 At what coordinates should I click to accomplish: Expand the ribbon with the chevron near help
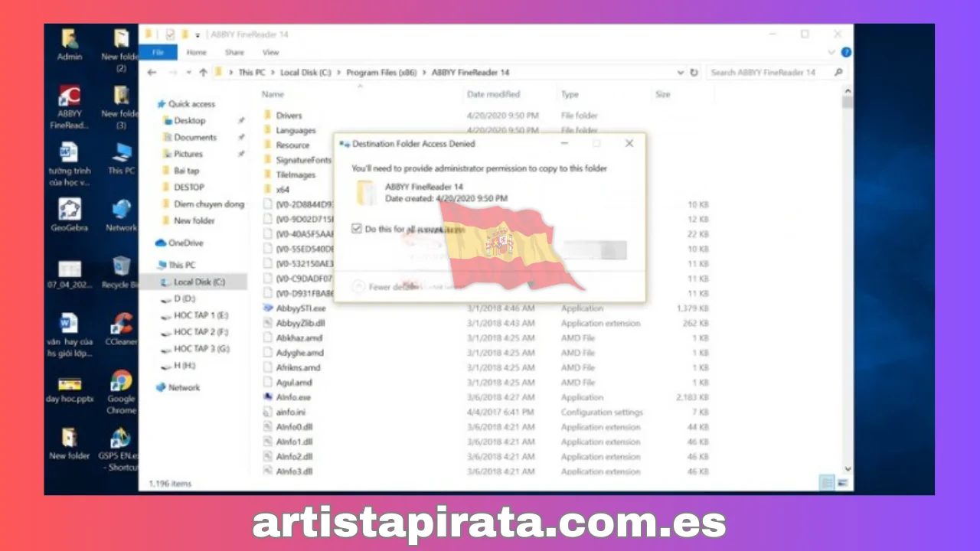[x=832, y=53]
